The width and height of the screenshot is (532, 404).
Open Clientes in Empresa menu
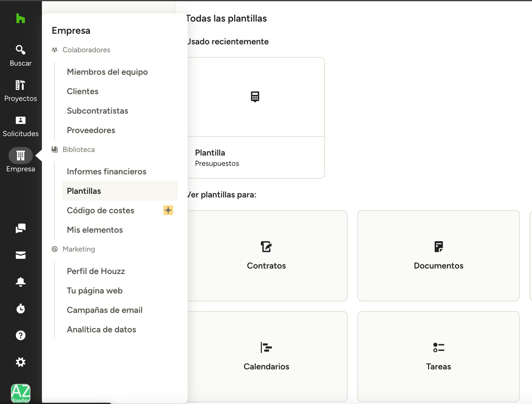[83, 91]
